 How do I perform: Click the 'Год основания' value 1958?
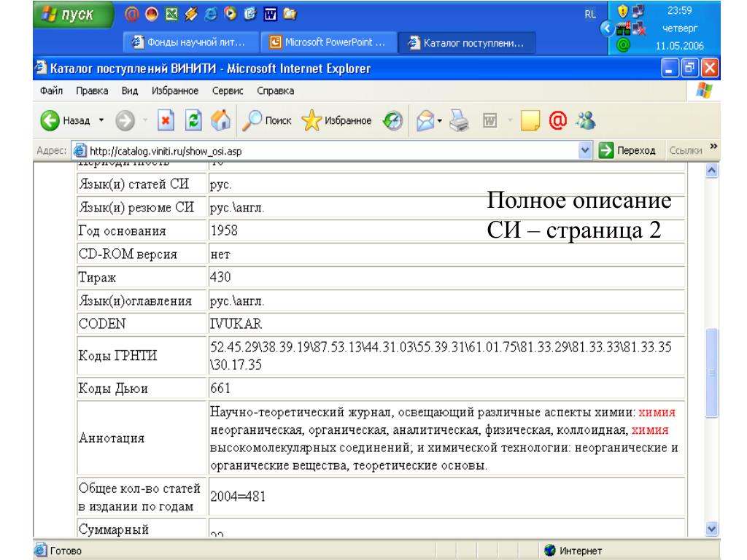[x=224, y=230]
